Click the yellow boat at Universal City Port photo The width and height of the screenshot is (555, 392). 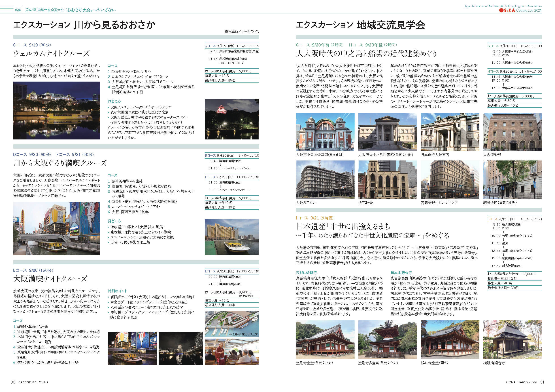232,237
